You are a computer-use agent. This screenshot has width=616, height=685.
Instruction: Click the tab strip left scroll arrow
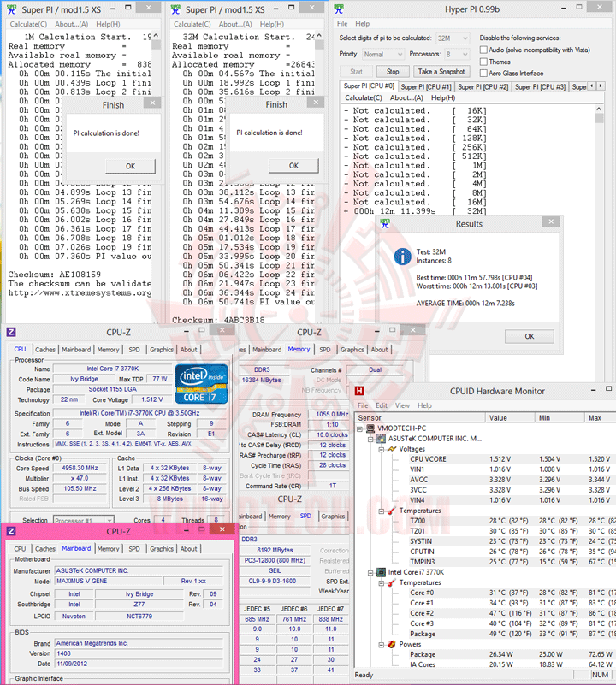[x=592, y=86]
